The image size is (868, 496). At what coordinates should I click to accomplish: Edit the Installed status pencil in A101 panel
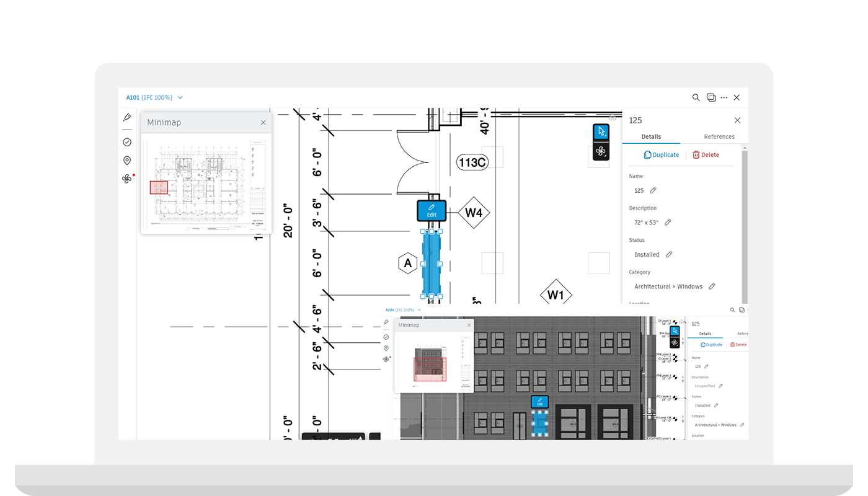pos(669,254)
